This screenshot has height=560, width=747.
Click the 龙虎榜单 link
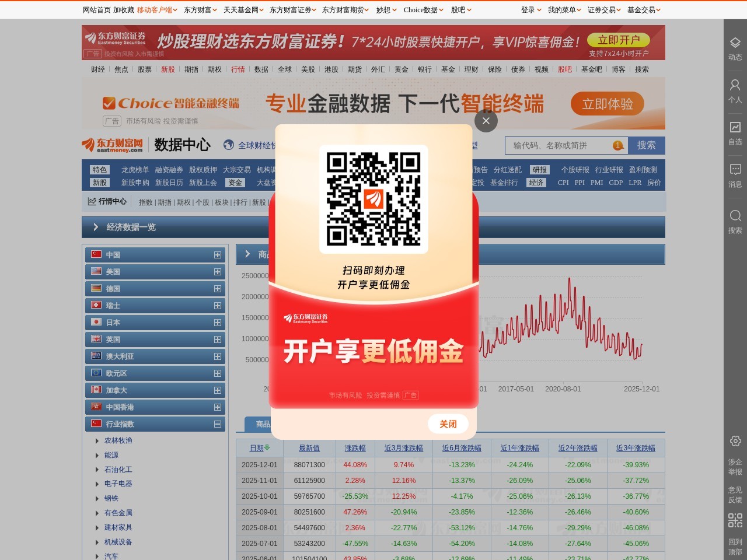point(135,170)
